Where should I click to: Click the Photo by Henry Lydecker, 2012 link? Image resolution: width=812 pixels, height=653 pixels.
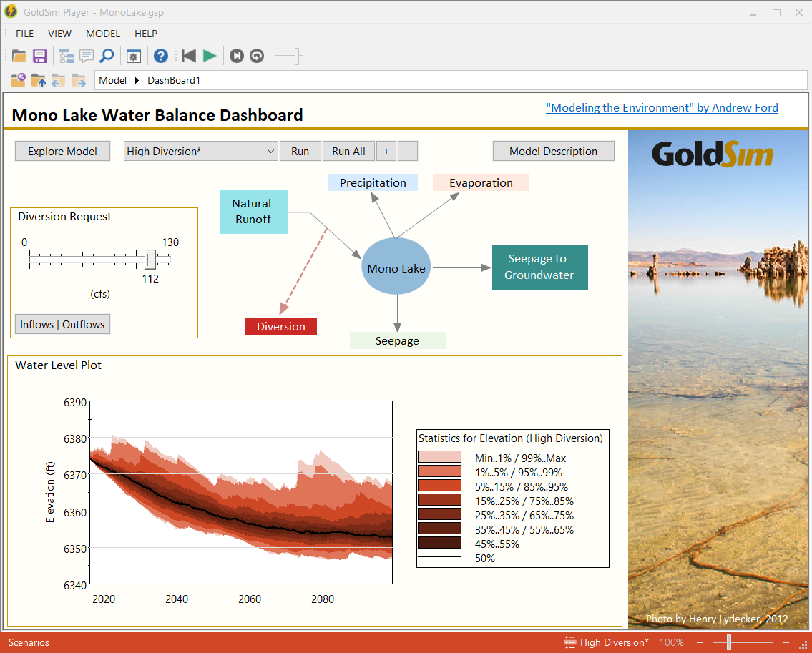(717, 619)
